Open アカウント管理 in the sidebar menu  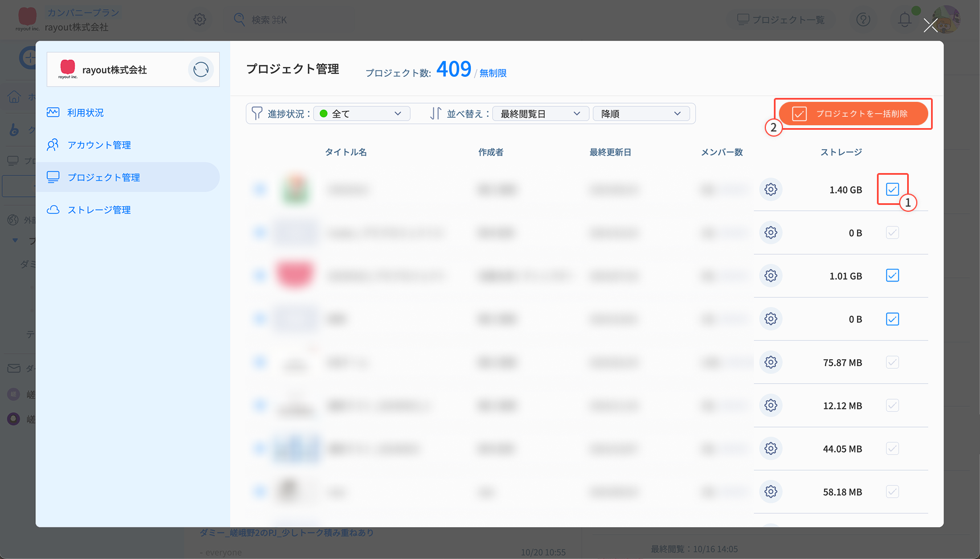point(99,145)
